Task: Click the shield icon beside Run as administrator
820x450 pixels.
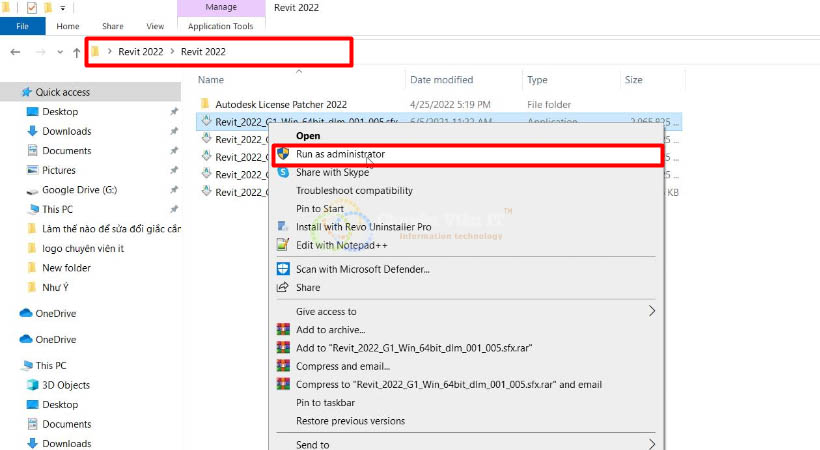Action: pyautogui.click(x=283, y=154)
